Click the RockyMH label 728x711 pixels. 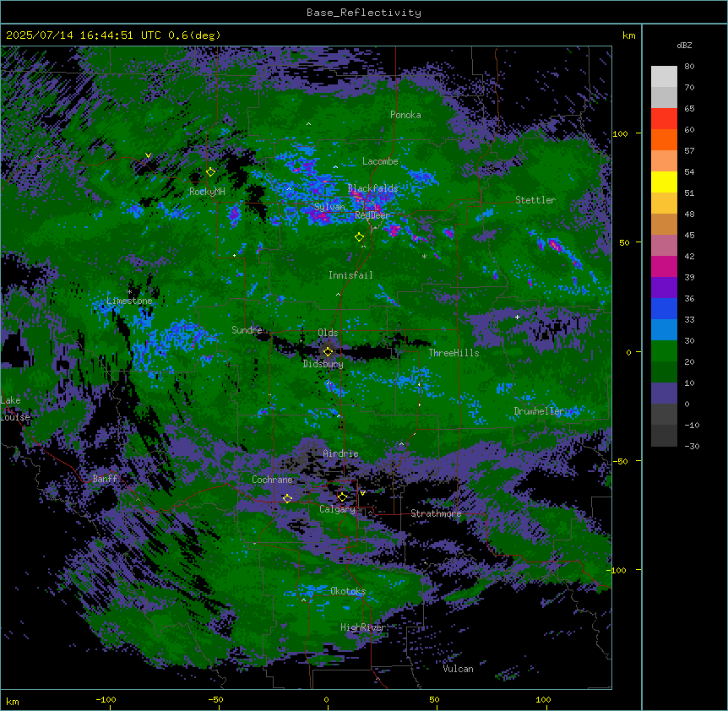[207, 191]
